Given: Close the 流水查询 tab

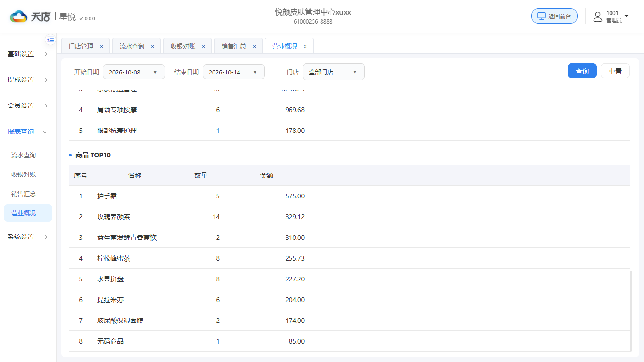Looking at the screenshot, I should pyautogui.click(x=152, y=46).
